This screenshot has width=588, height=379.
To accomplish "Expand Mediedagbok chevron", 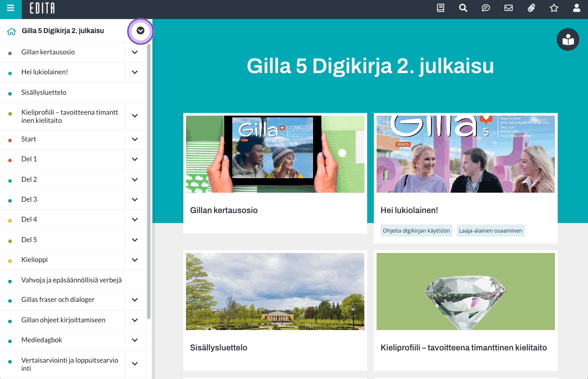I will point(135,340).
